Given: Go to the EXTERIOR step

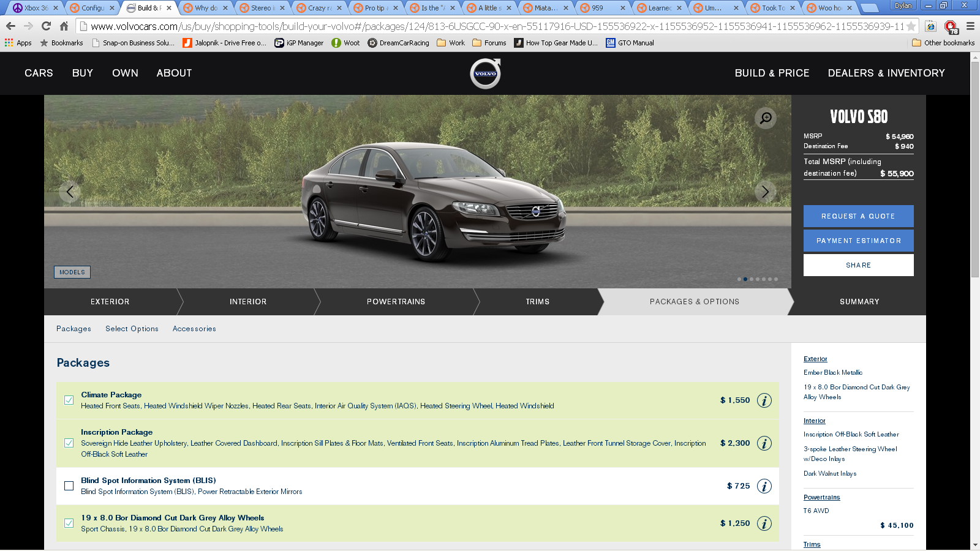Looking at the screenshot, I should [x=110, y=302].
